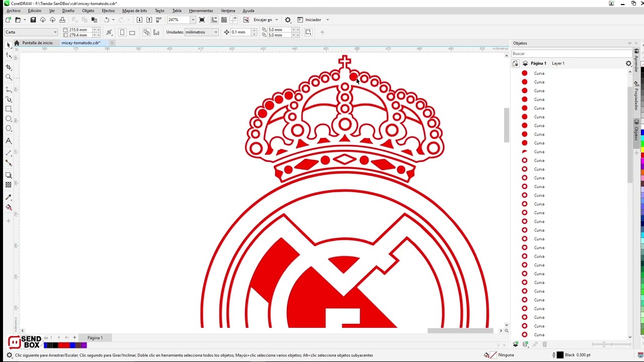The width and height of the screenshot is (644, 362).
Task: Open the options gear in main toolbar
Action: 288,20
